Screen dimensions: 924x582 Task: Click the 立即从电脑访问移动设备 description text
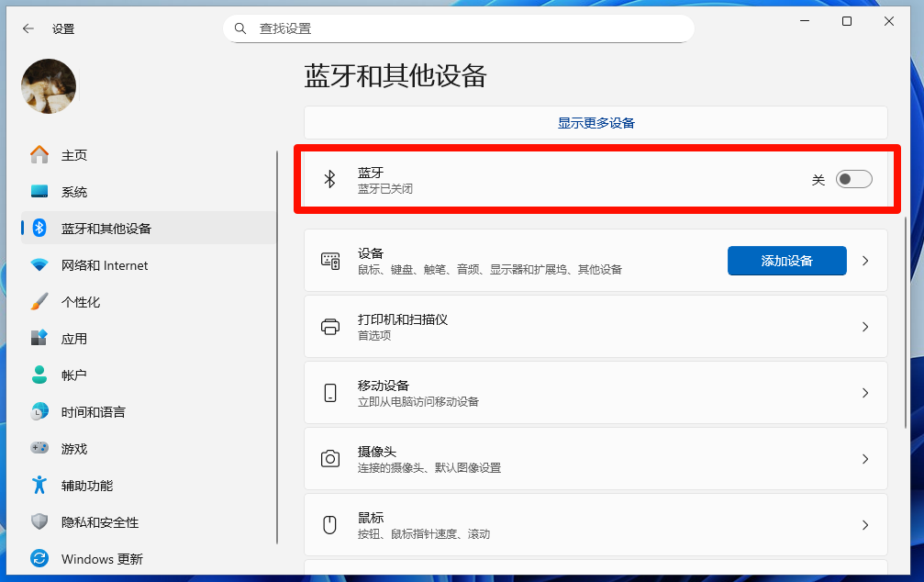point(417,401)
